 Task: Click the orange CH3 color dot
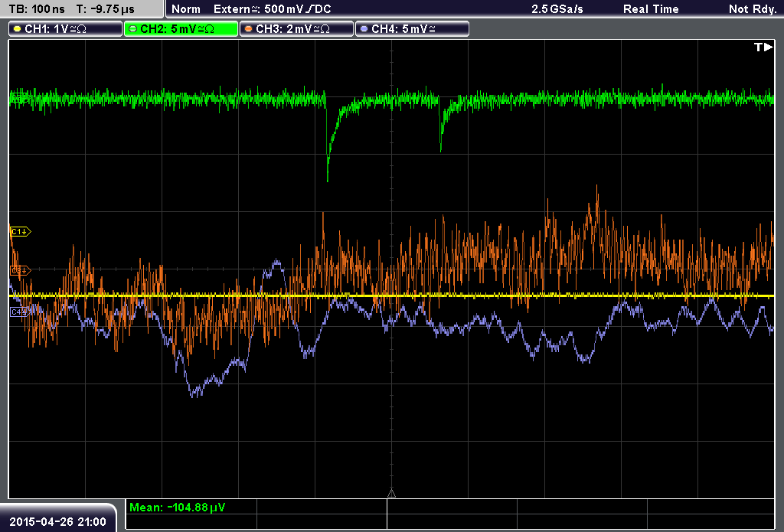[x=249, y=29]
